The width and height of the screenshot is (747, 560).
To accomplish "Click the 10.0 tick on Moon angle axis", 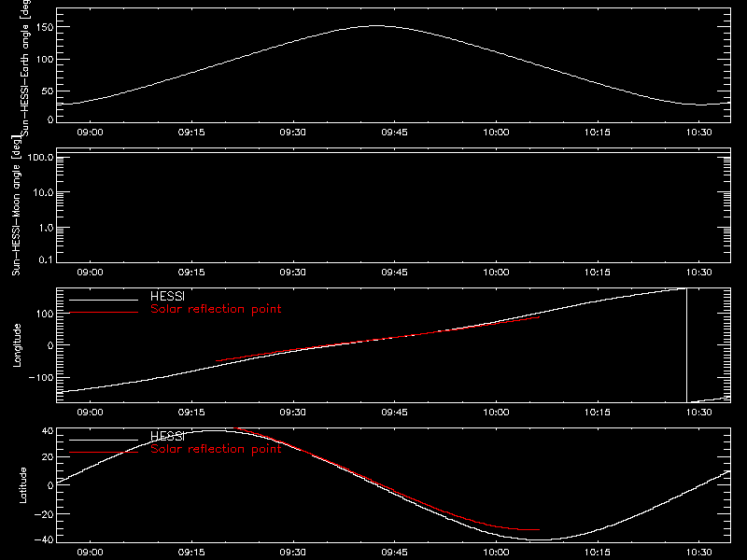I will pos(43,192).
